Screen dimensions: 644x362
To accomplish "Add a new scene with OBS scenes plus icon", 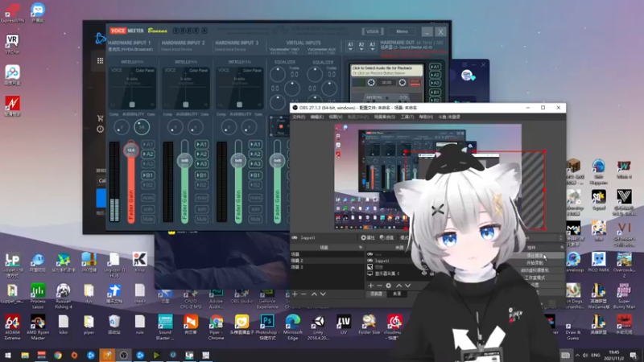I will point(295,294).
